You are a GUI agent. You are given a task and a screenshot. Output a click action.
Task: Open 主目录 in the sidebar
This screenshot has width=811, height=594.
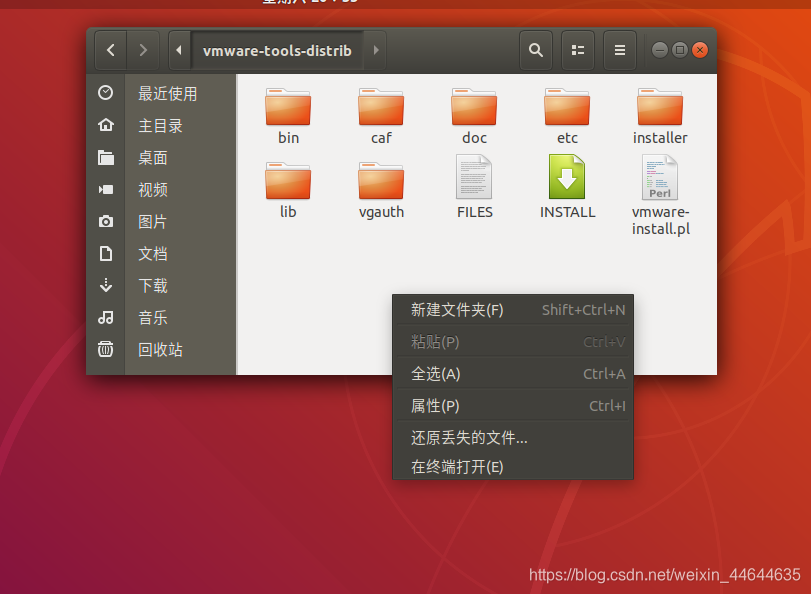(160, 126)
